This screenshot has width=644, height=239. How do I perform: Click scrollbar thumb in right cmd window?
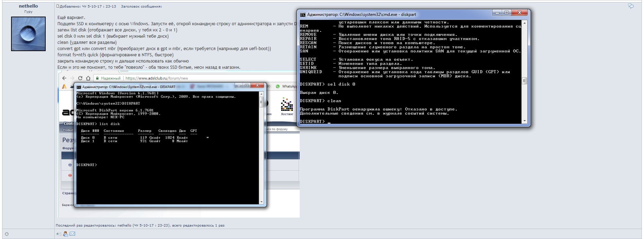524,81
